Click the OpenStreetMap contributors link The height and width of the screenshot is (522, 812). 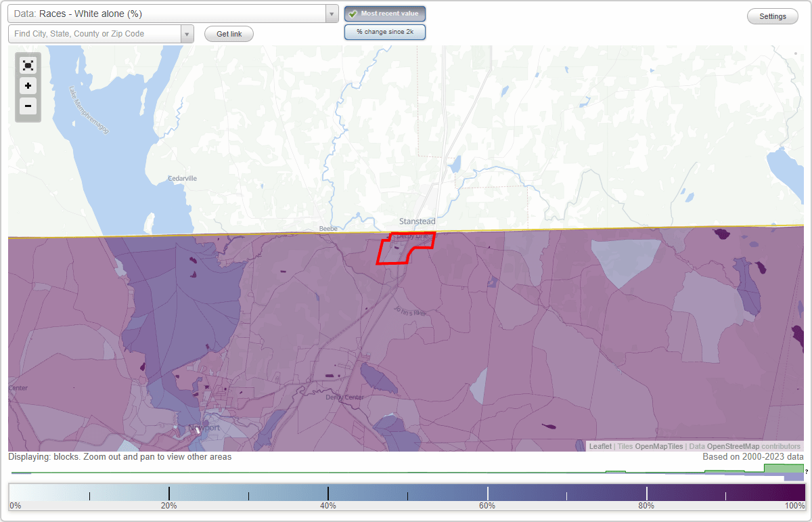[x=732, y=446]
